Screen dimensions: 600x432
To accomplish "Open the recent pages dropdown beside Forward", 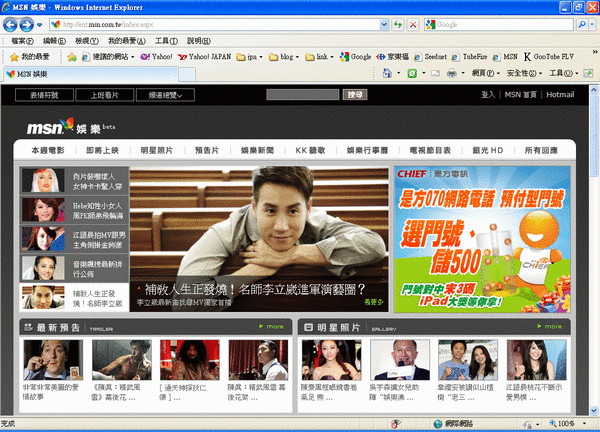I will (x=39, y=25).
